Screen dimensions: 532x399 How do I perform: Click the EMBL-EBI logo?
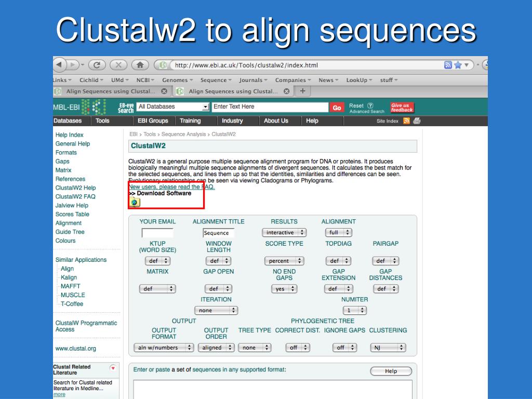click(79, 107)
